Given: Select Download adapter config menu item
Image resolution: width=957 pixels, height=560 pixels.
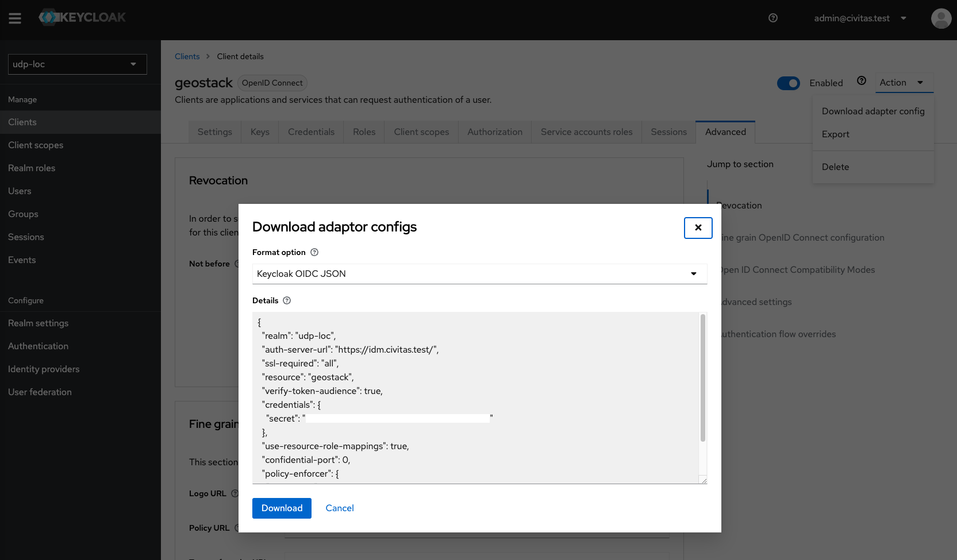Looking at the screenshot, I should click(x=873, y=111).
